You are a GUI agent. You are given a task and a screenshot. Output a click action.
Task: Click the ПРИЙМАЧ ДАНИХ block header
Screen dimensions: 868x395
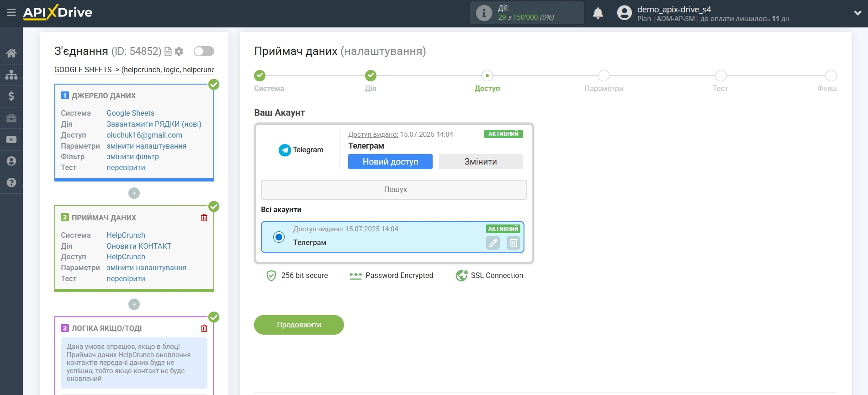pos(103,218)
